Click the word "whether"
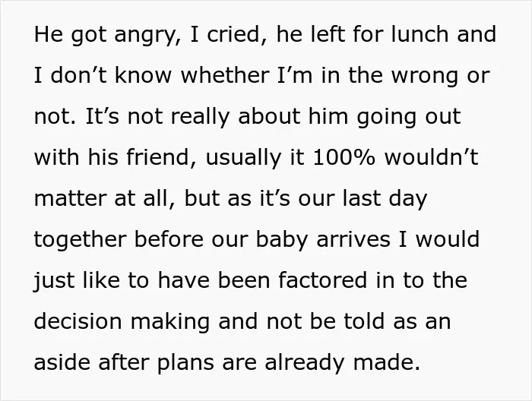The height and width of the screenshot is (401, 532). pyautogui.click(x=225, y=75)
